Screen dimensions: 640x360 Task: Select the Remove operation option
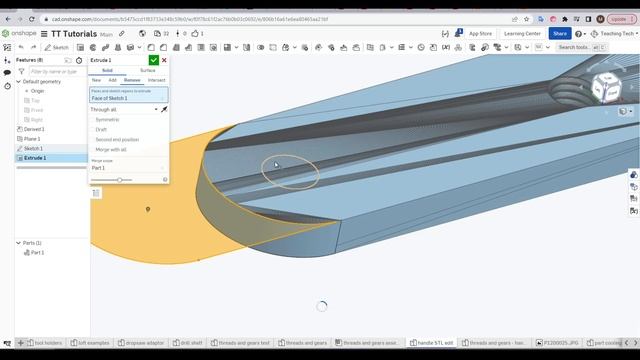click(x=132, y=80)
